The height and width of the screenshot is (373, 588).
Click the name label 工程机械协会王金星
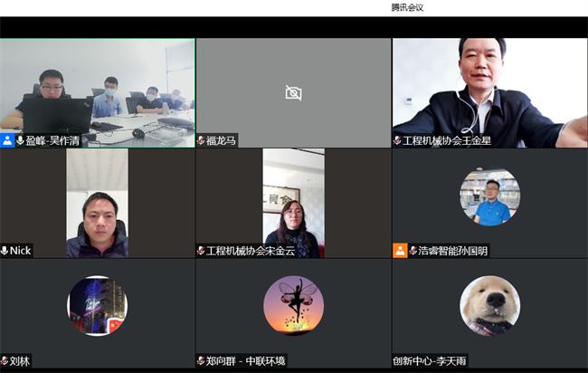[x=447, y=140]
